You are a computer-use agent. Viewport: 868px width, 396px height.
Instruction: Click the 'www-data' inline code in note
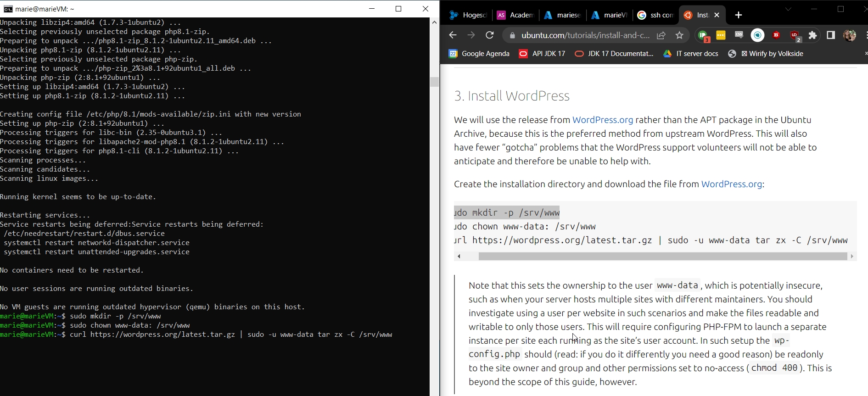tap(678, 285)
